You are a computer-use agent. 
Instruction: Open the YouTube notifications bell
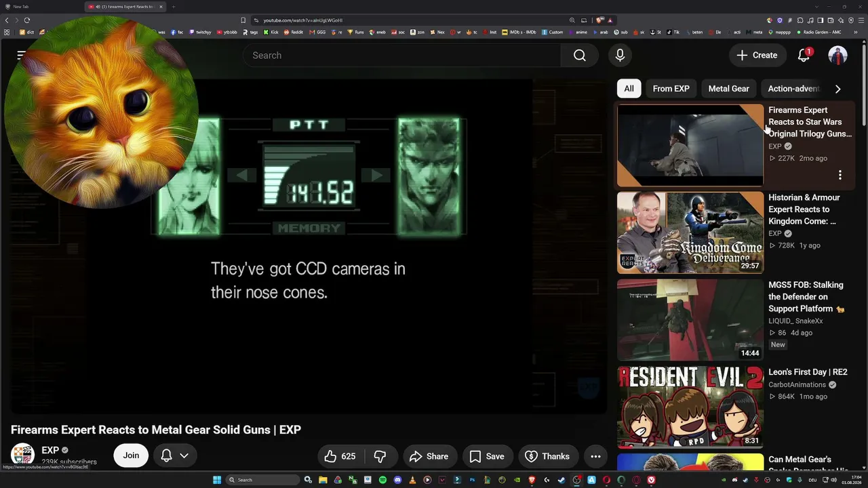(x=804, y=56)
